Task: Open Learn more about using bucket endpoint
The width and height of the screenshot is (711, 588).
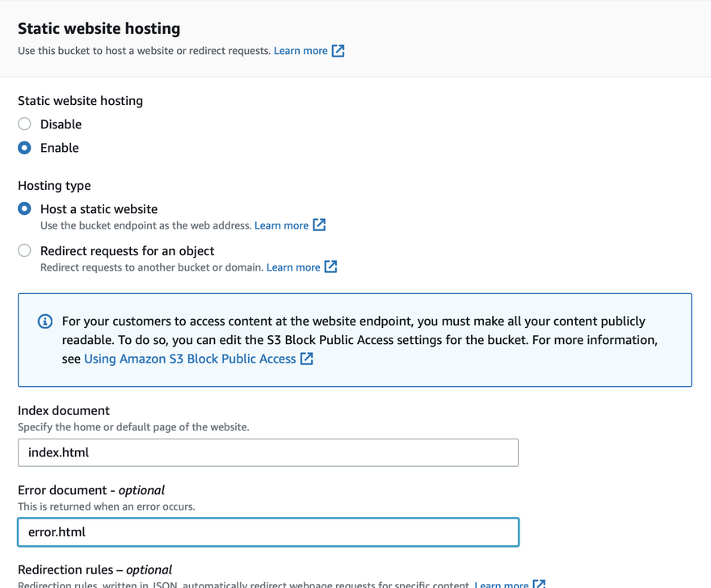Action: pos(281,225)
